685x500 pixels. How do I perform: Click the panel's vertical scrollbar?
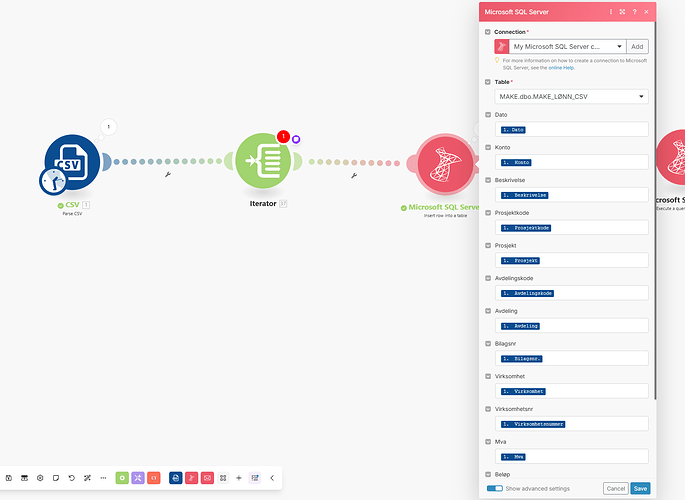point(655,210)
